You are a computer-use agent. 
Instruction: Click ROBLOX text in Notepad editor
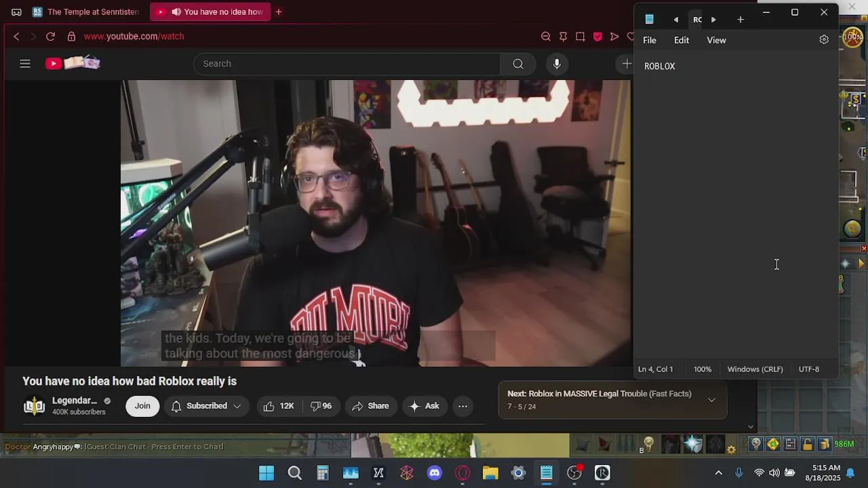coord(660,66)
